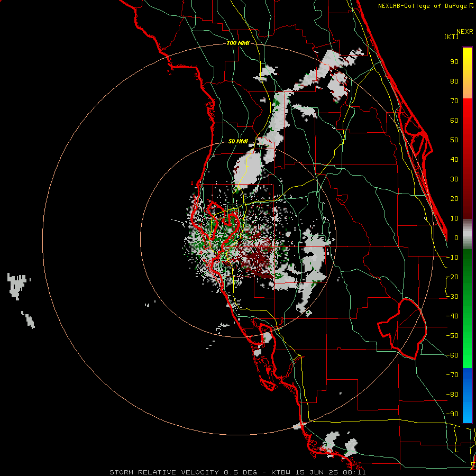Pick the -80 label on the scale

point(452,395)
